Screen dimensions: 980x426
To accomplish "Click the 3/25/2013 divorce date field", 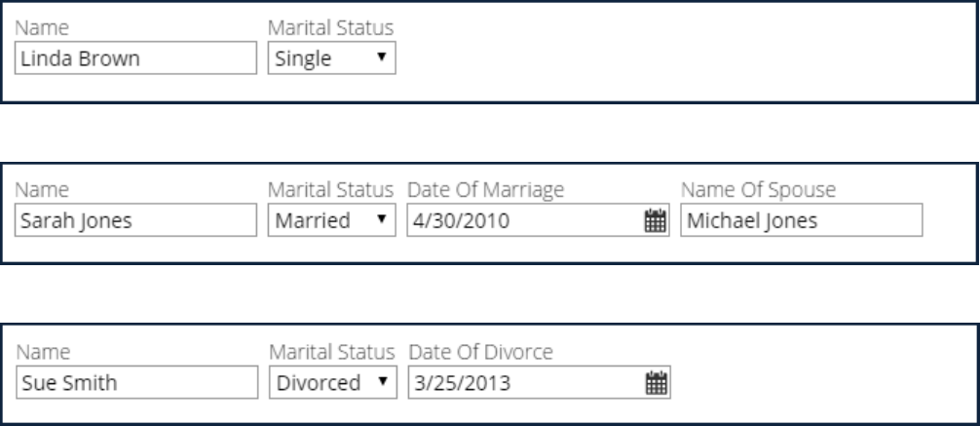I will point(524,383).
